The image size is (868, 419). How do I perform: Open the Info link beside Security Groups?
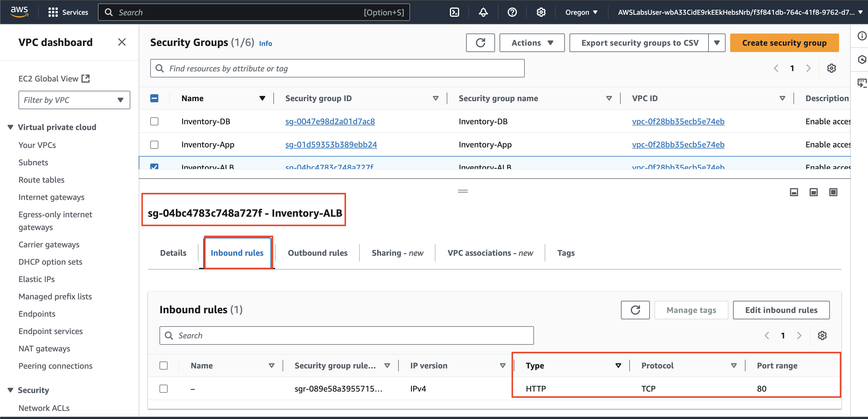[265, 43]
